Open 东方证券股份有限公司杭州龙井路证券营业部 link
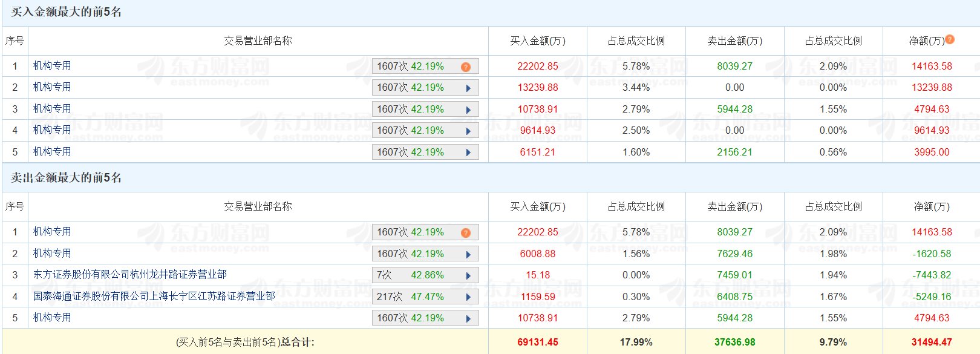The width and height of the screenshot is (980, 354). pyautogui.click(x=129, y=275)
